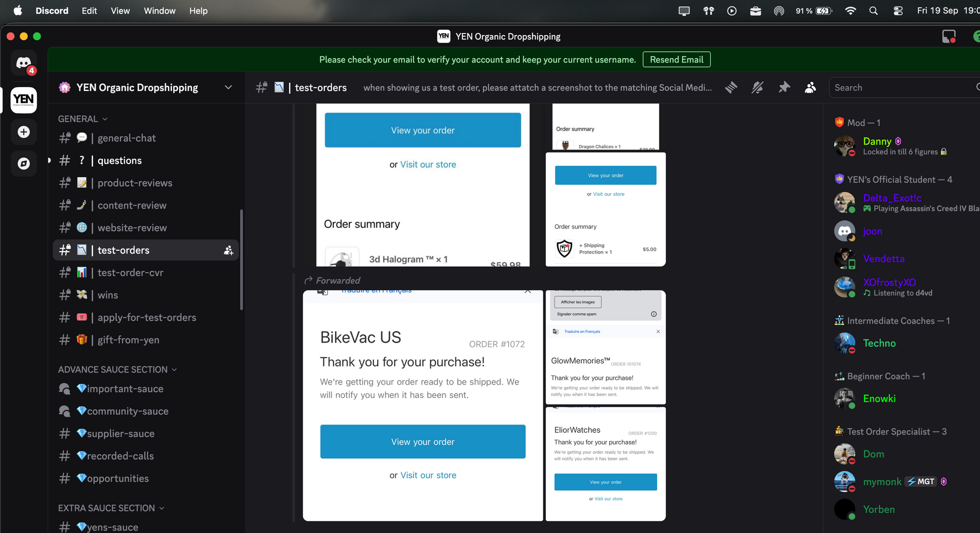Image resolution: width=980 pixels, height=533 pixels.
Task: Collapse the ADVANCE SAUCE SECTION category
Action: click(117, 369)
